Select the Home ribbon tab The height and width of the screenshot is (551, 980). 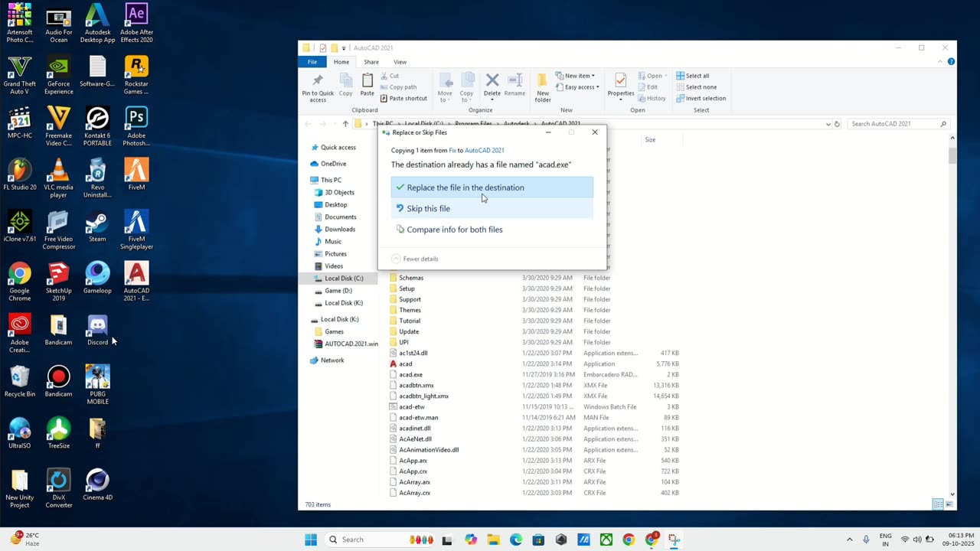click(341, 62)
